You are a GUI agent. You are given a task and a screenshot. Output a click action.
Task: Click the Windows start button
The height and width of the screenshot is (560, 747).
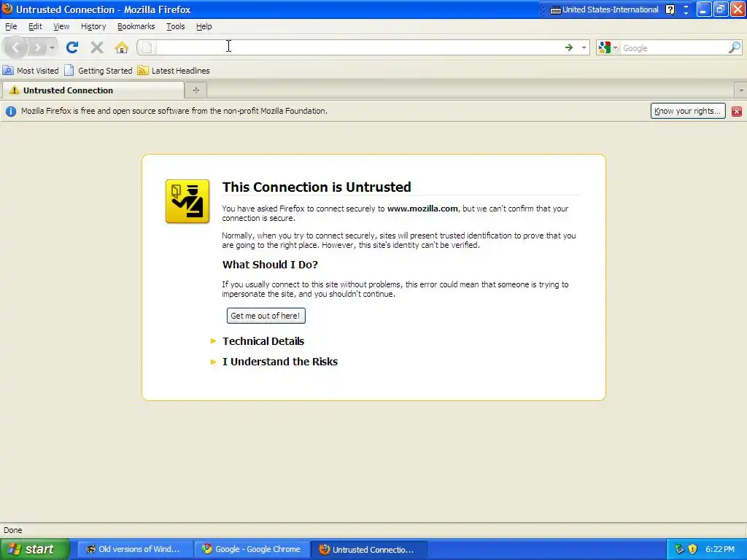point(35,549)
